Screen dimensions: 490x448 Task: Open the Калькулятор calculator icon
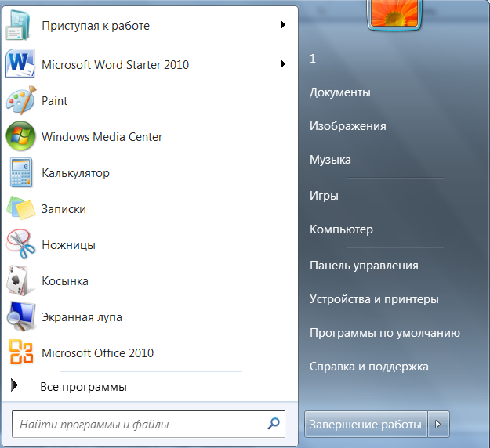(x=21, y=172)
